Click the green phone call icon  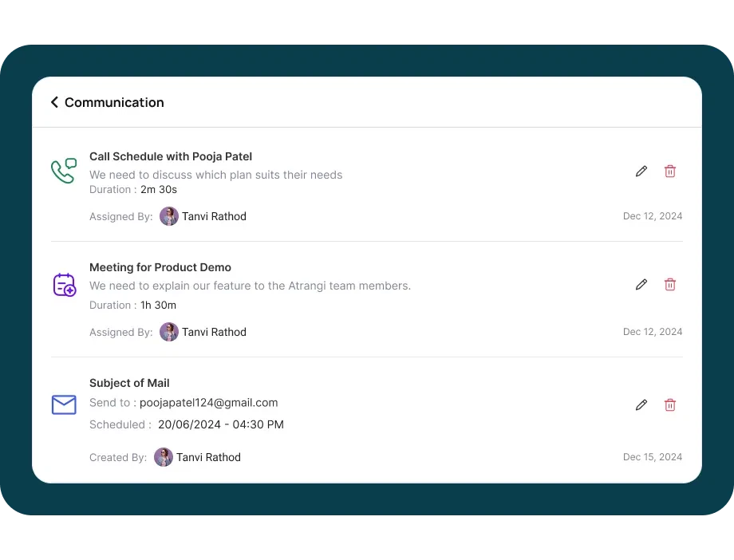tap(64, 171)
